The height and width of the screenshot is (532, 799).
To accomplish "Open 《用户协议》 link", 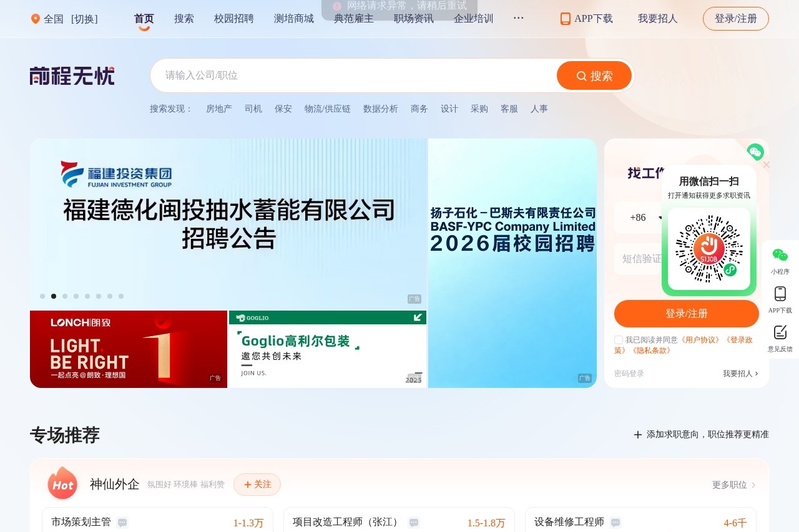I will click(x=700, y=340).
